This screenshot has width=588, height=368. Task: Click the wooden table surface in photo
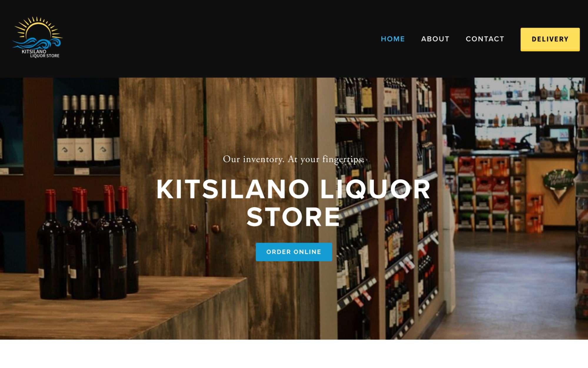pyautogui.click(x=118, y=306)
